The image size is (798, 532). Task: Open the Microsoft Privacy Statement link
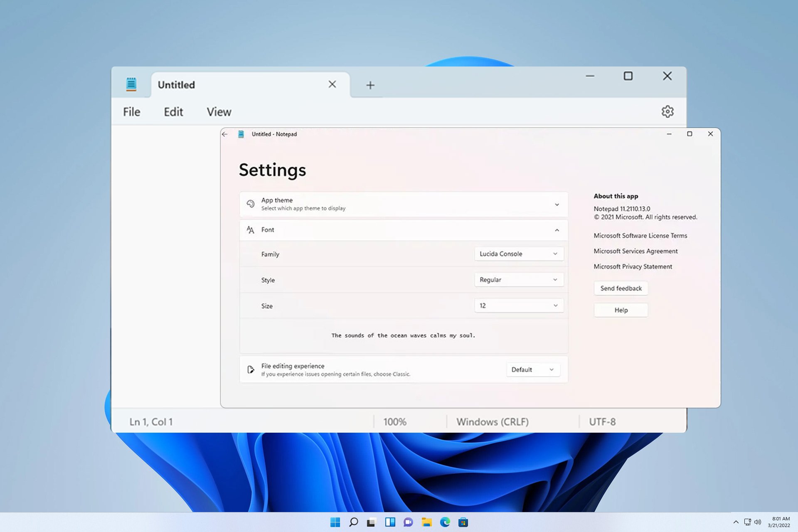(633, 266)
